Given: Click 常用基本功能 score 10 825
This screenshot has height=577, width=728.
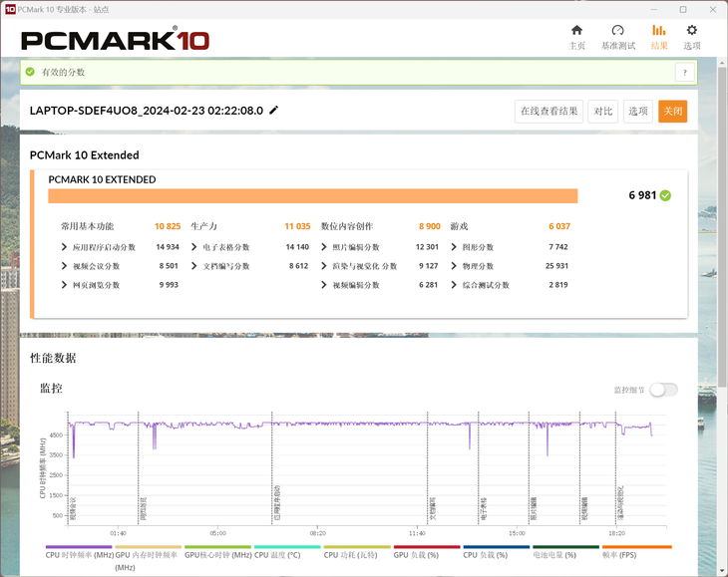Looking at the screenshot, I should 168,226.
